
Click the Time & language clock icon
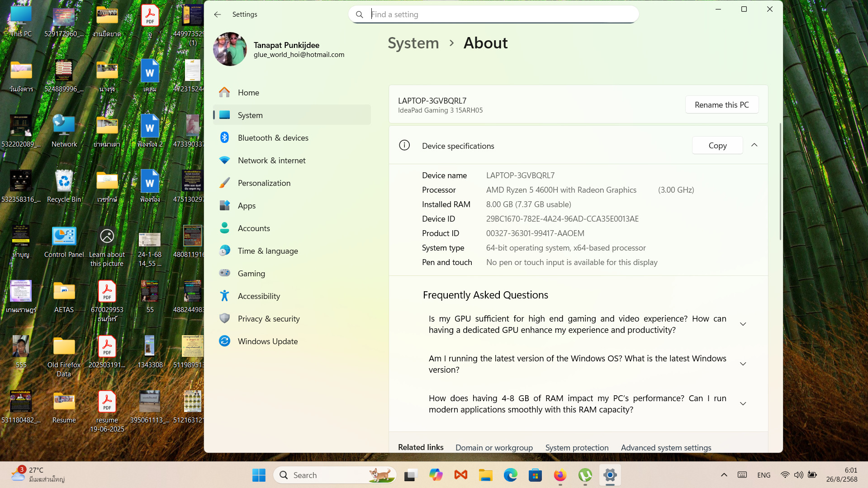click(224, 251)
